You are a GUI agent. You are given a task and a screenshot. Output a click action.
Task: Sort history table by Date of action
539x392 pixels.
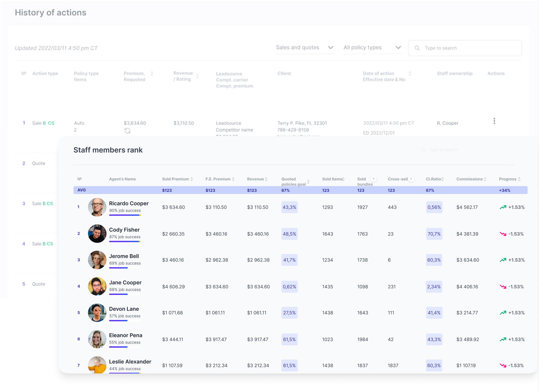click(410, 74)
